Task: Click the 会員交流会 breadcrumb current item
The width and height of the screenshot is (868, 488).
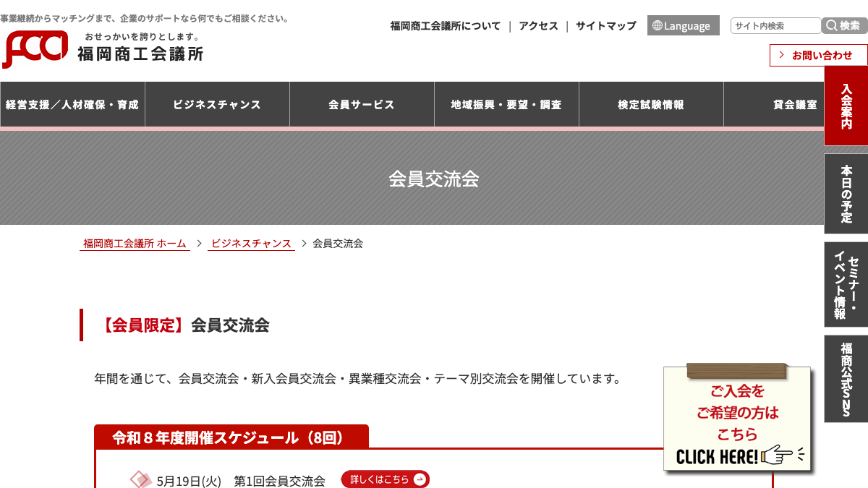Action: point(338,244)
